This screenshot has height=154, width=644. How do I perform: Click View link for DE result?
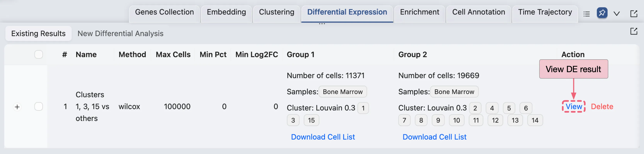[x=574, y=106]
